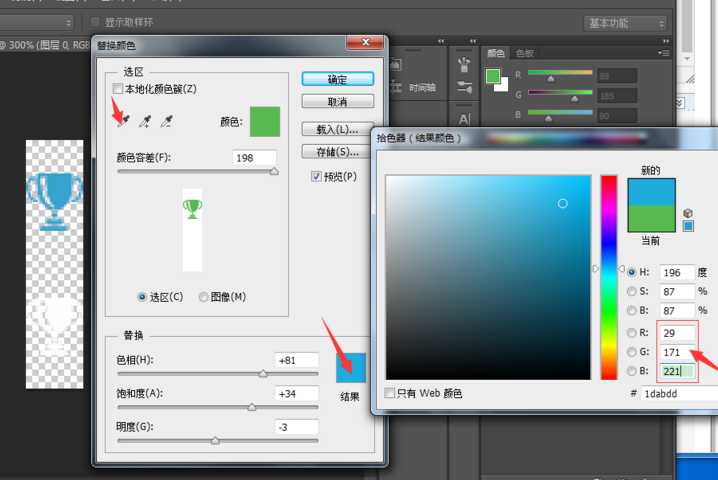Enable 本地化颜色簇(Z) checkbox
718x480 pixels.
pos(118,88)
